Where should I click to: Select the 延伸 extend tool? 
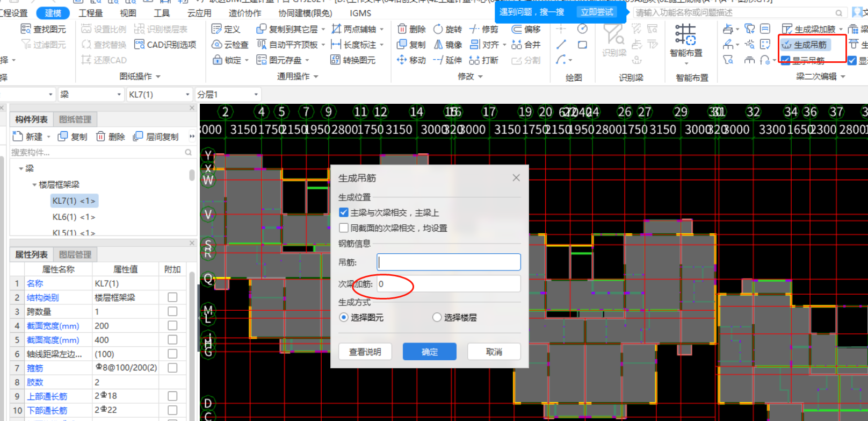click(448, 60)
